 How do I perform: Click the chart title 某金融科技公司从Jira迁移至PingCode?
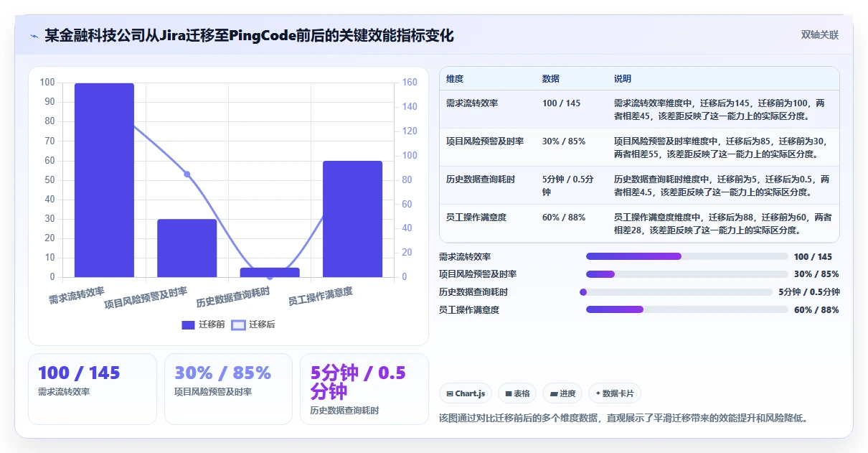249,36
